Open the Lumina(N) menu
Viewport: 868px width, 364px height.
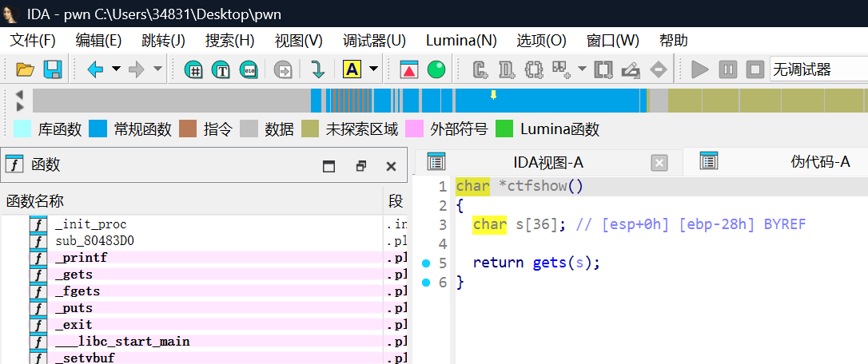461,41
